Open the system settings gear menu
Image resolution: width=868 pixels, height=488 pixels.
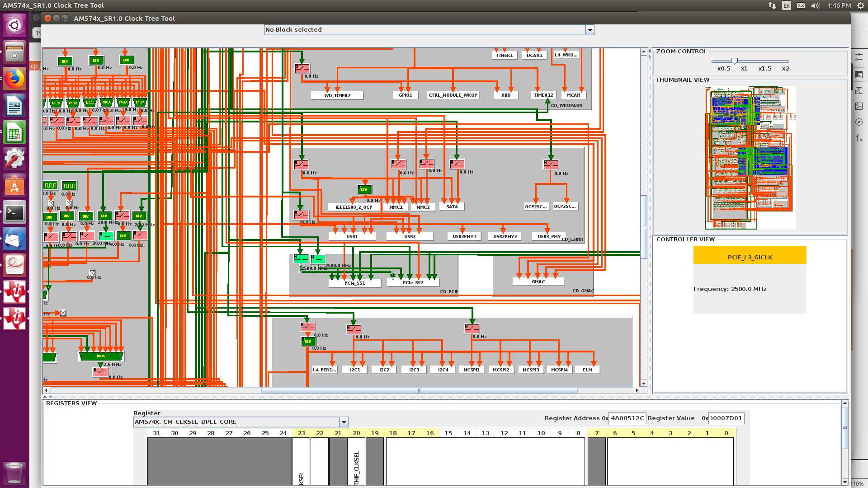[860, 5]
